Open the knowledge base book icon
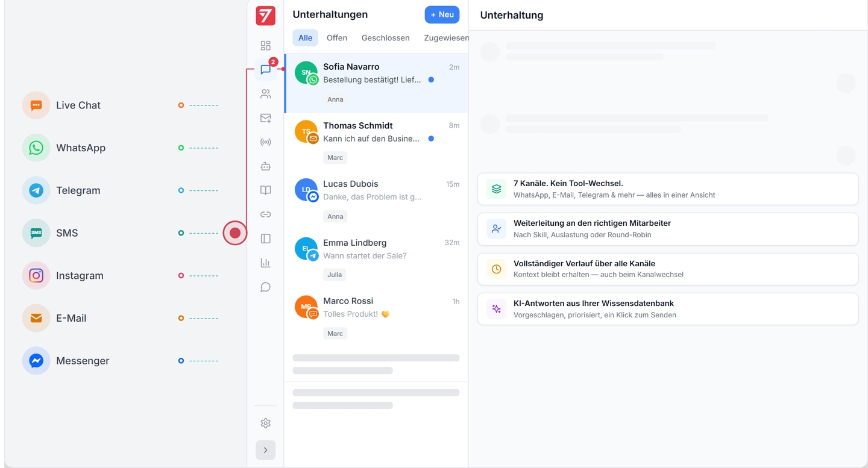The width and height of the screenshot is (868, 468). tap(265, 190)
